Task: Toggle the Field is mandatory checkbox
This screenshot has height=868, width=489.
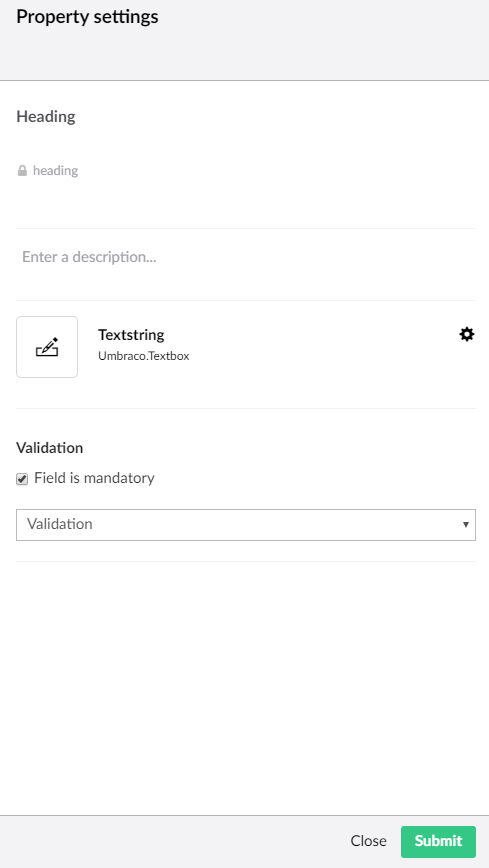Action: pyautogui.click(x=22, y=479)
